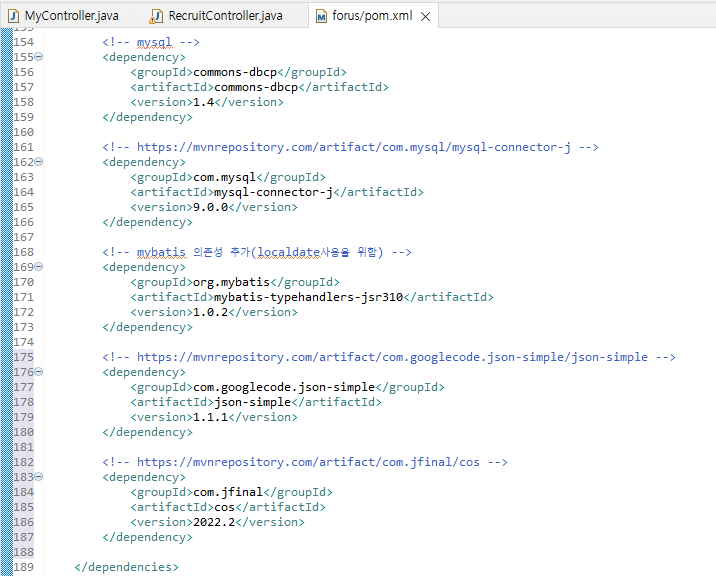Collapse the dependency block at line 183

39,477
